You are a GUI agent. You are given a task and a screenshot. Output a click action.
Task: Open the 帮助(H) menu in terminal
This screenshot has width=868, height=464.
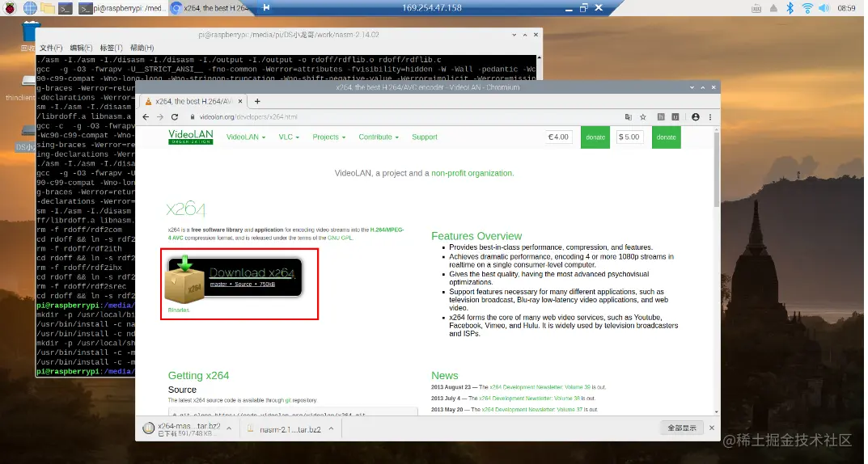[x=142, y=48]
